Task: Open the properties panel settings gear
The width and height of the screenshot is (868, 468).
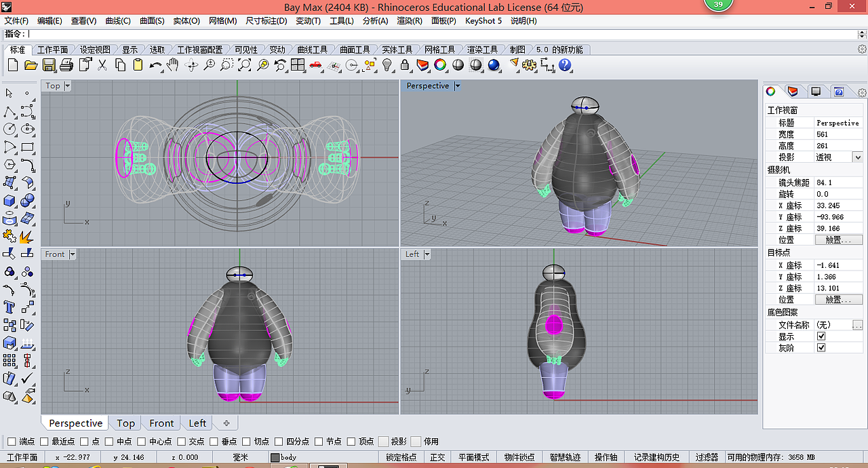Action: 862,92
